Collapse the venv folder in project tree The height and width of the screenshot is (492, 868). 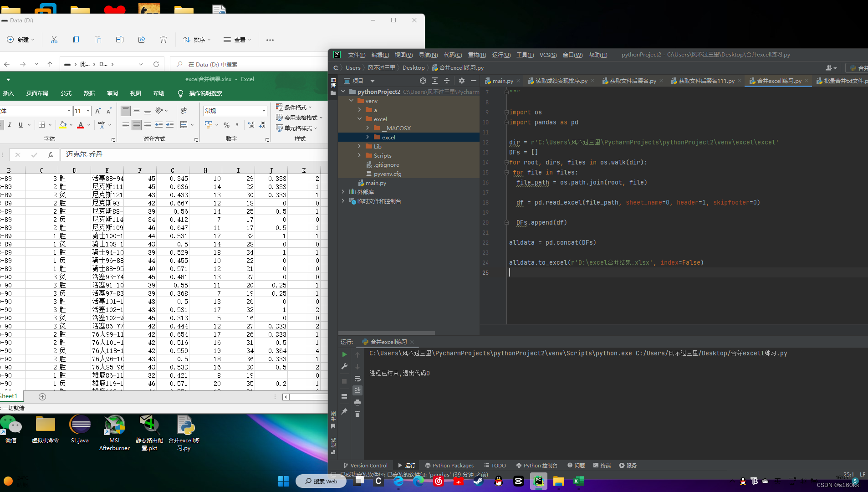(x=351, y=101)
